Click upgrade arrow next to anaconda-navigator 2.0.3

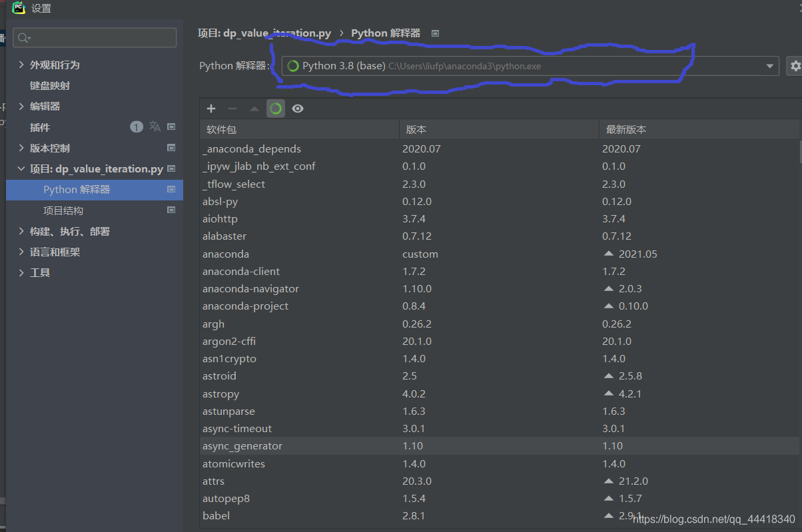click(608, 289)
